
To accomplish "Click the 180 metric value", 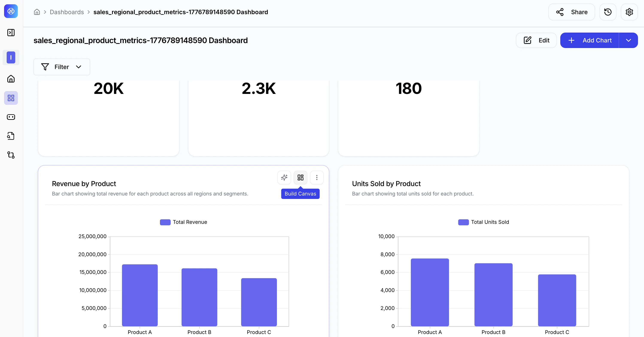I will pyautogui.click(x=409, y=88).
